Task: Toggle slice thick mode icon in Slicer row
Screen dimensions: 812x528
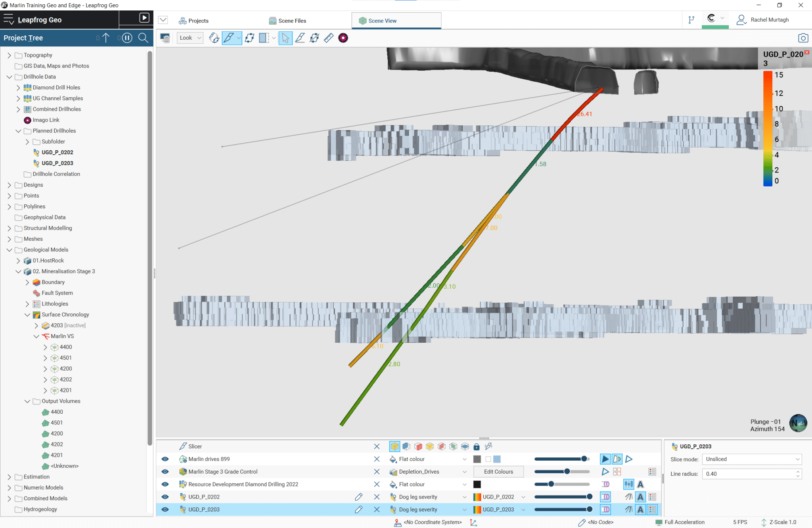Action: pos(395,447)
